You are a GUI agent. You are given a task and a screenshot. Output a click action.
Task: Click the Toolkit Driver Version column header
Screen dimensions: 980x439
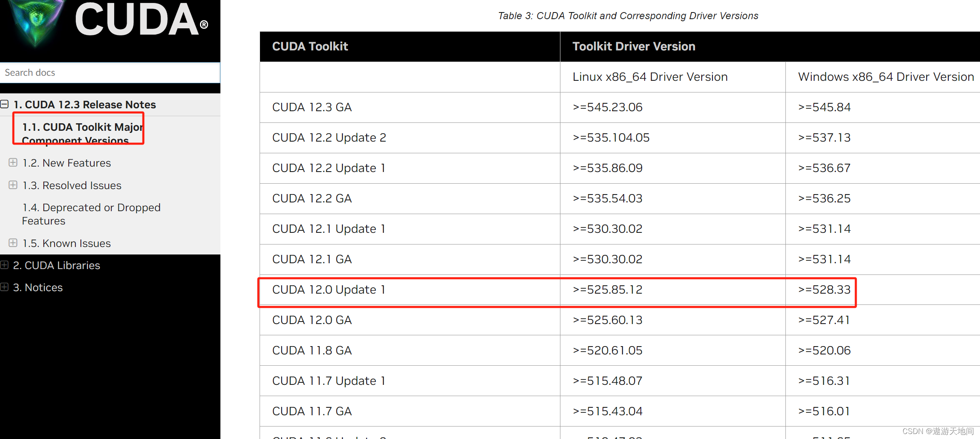click(770, 46)
